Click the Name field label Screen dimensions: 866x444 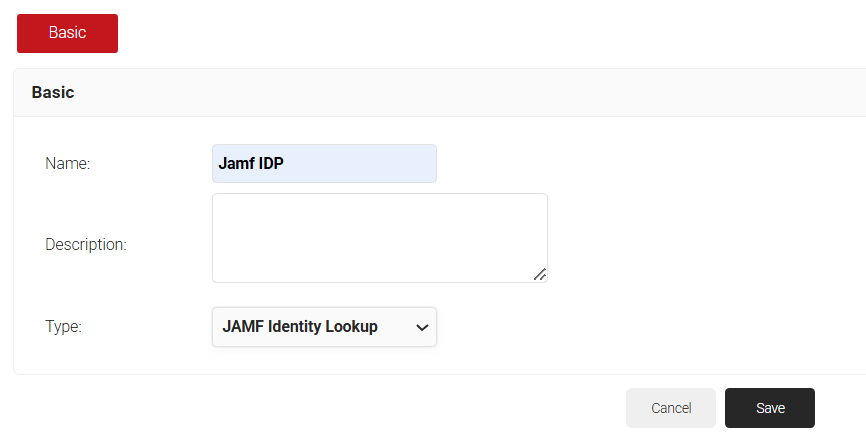[x=68, y=163]
